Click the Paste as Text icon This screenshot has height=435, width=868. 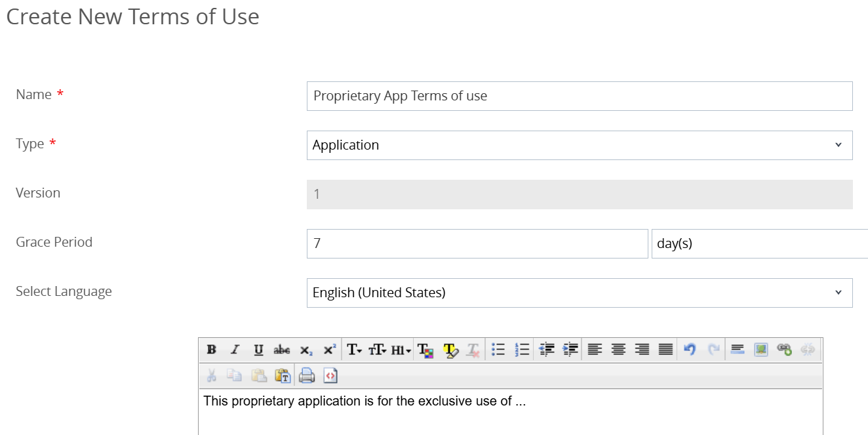point(283,375)
